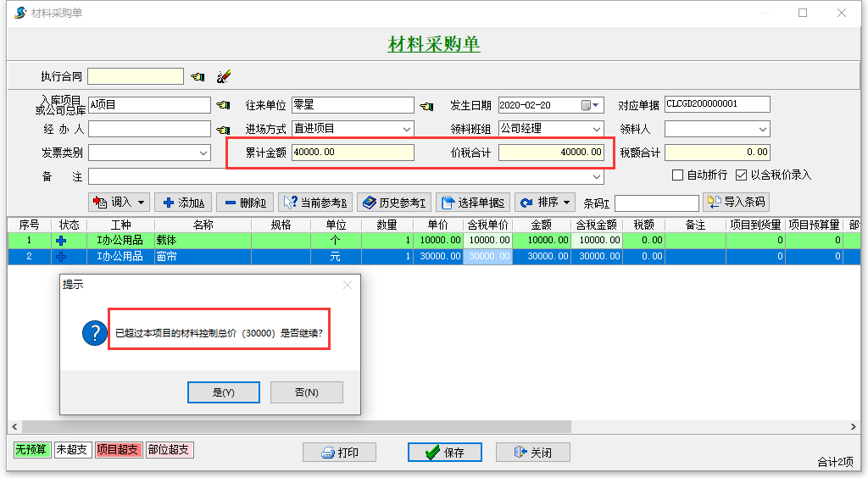The height and width of the screenshot is (478, 868).
Task: Click the 是(Y) button in the prompt
Action: (223, 392)
